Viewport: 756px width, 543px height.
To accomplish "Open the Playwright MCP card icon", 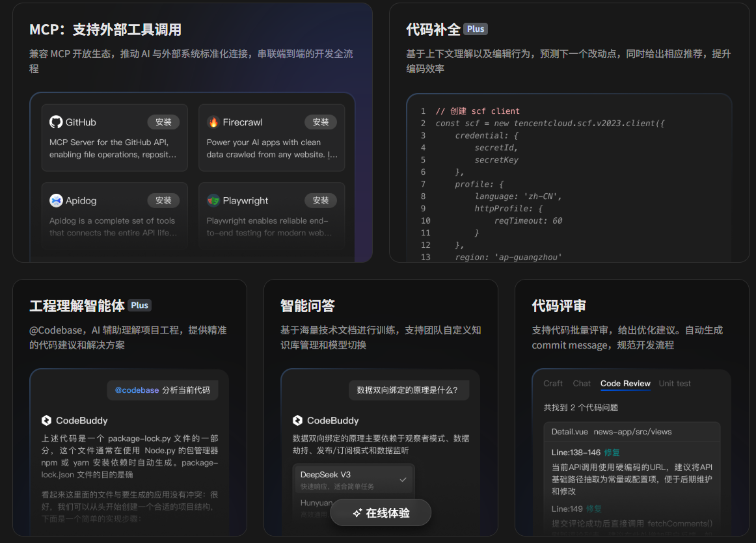I will click(215, 200).
